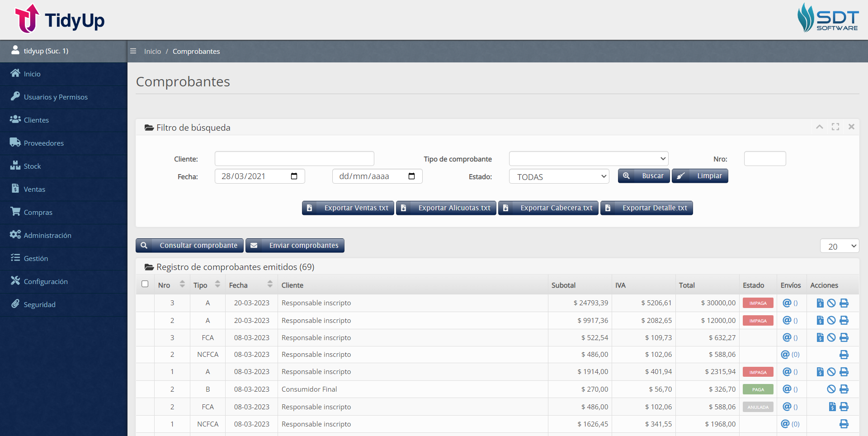Click cancel icon for invoice $ 2315,94

831,372
